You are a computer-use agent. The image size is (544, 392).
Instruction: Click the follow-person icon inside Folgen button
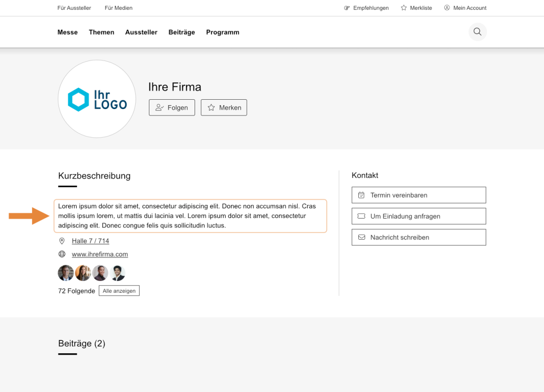158,107
